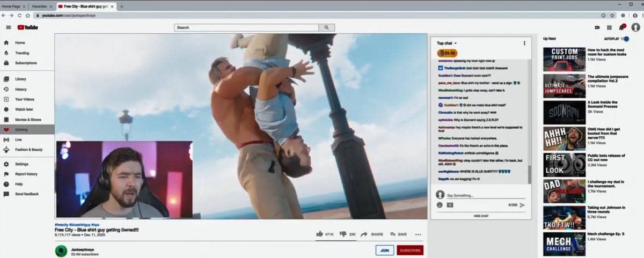Open the Custom Paint Jobs thumbnail
The height and width of the screenshot is (258, 644).
[564, 60]
